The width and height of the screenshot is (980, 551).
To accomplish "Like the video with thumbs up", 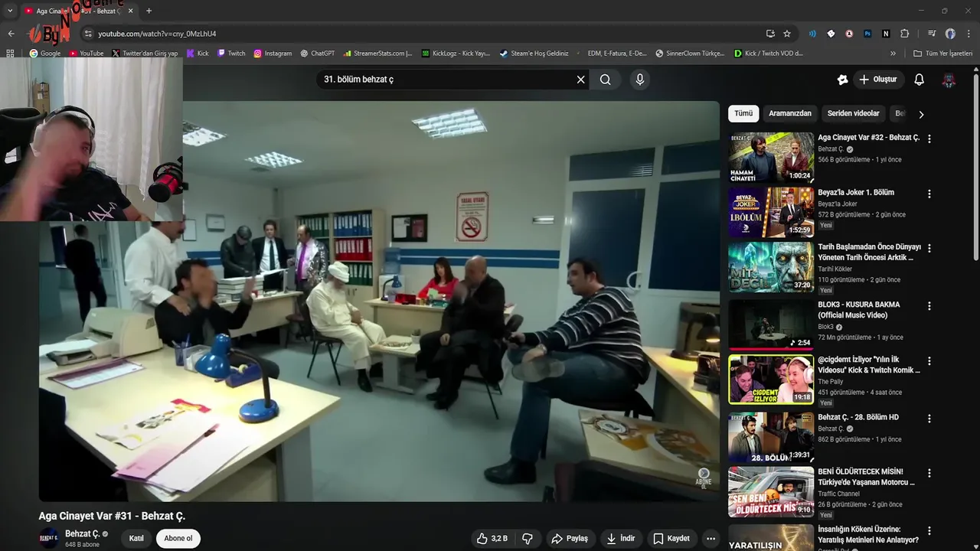I will (492, 539).
